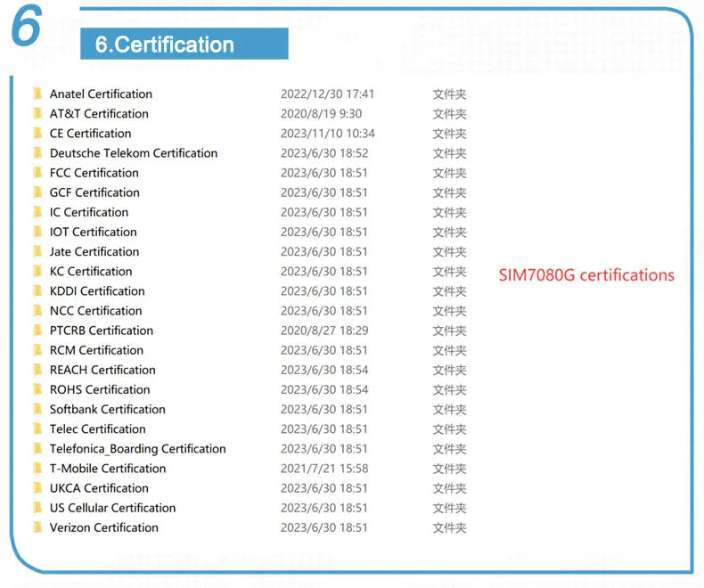
Task: Click the date 2020/8/27 18:29
Action: click(324, 331)
